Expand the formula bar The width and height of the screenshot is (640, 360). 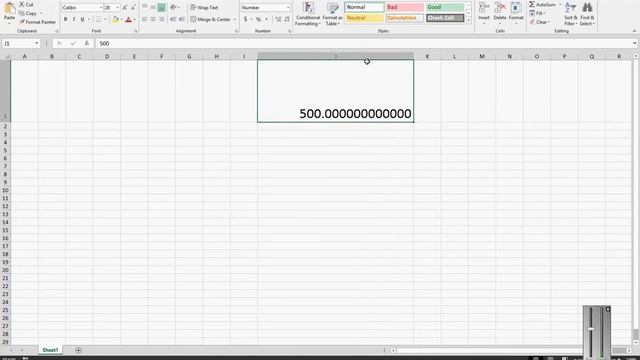point(634,43)
